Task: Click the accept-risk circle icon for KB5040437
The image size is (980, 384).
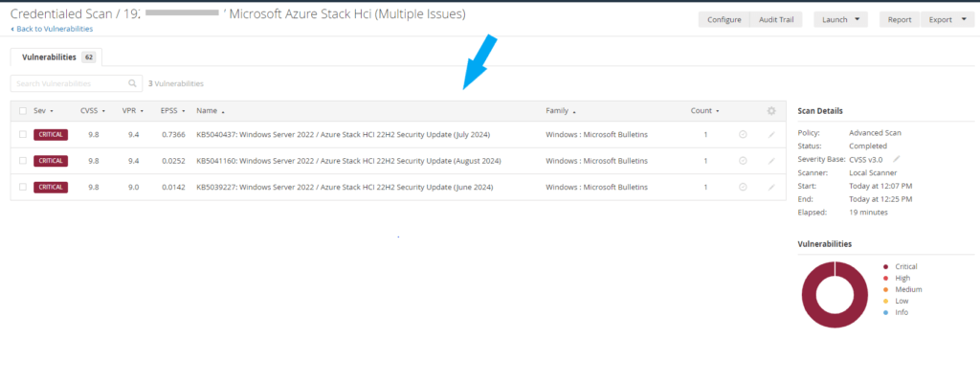Action: point(743,134)
